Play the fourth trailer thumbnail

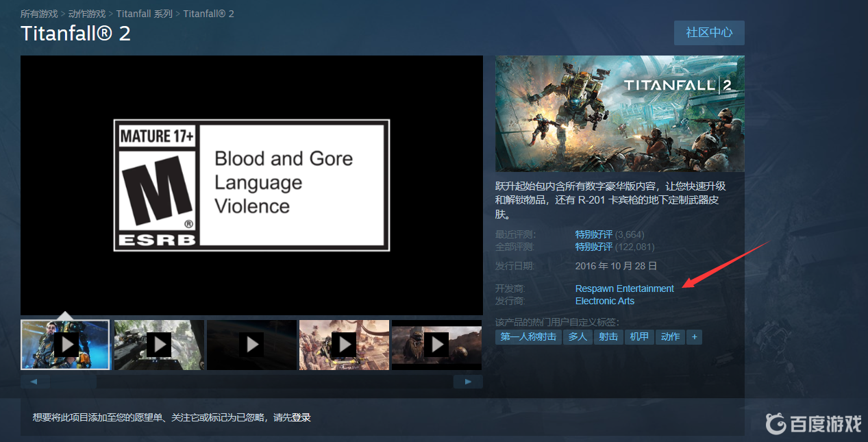[344, 344]
